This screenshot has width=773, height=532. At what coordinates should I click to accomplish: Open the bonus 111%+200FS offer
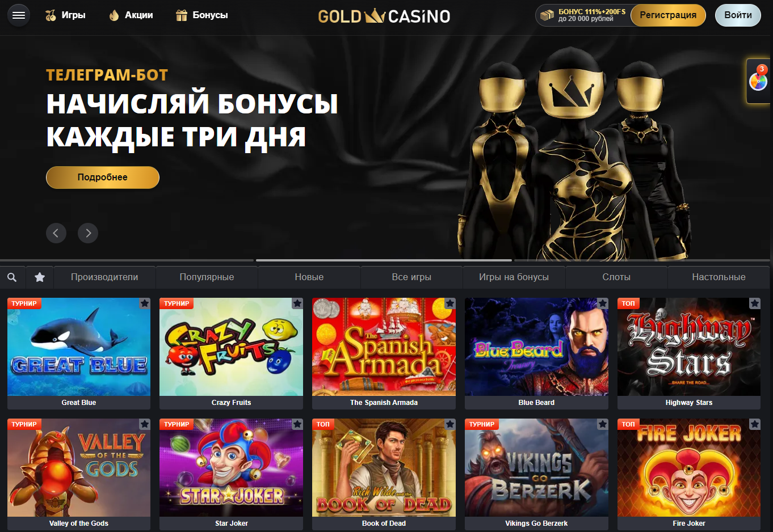pos(583,15)
